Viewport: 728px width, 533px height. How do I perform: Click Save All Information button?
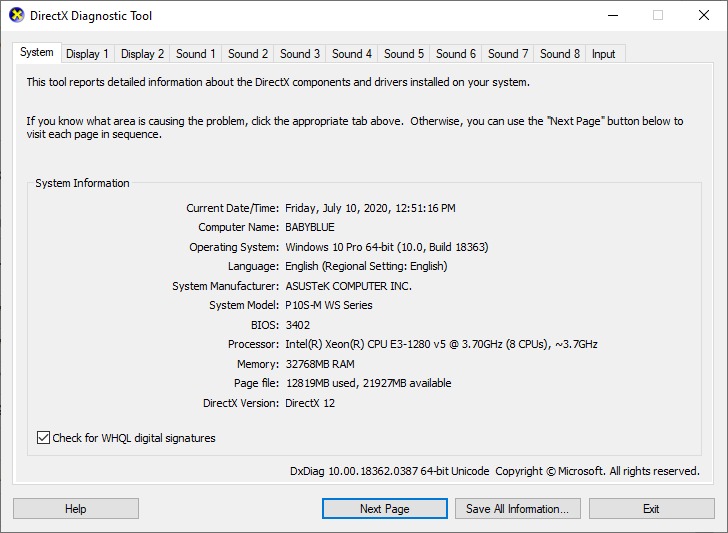coord(517,509)
